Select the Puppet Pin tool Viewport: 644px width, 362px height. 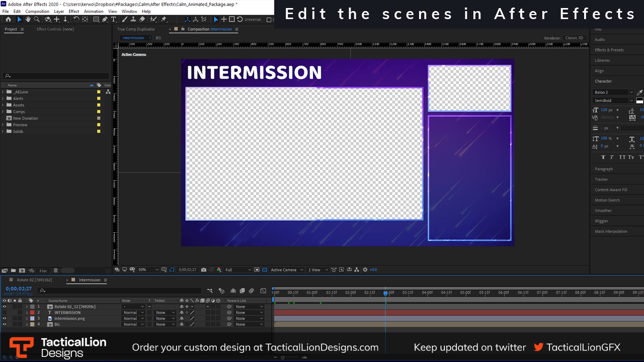click(x=164, y=19)
